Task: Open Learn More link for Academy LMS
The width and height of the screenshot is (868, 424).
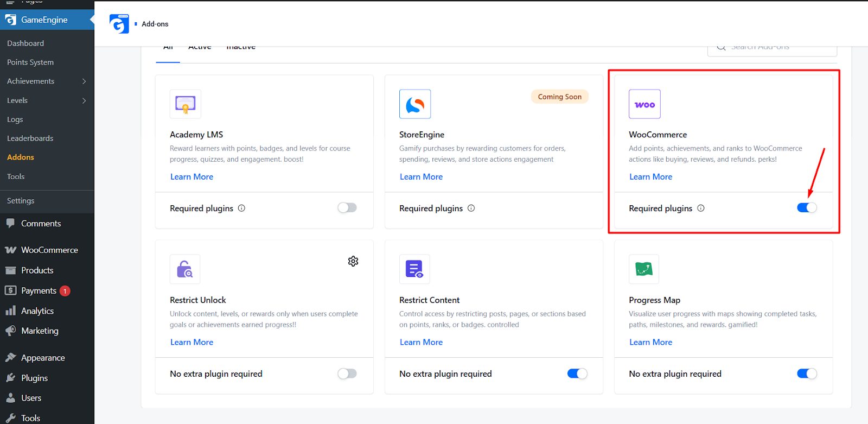Action: tap(192, 177)
